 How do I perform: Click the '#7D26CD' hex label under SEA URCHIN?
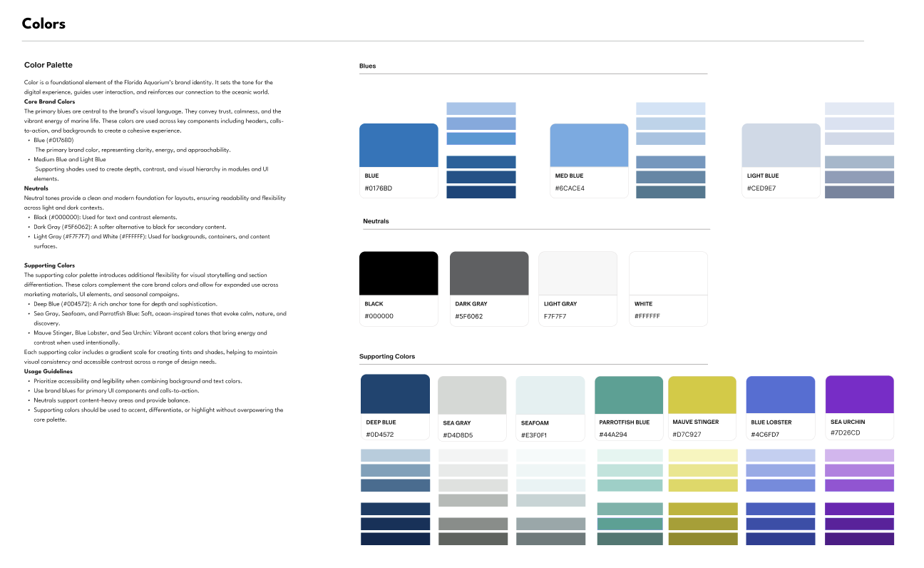click(846, 433)
